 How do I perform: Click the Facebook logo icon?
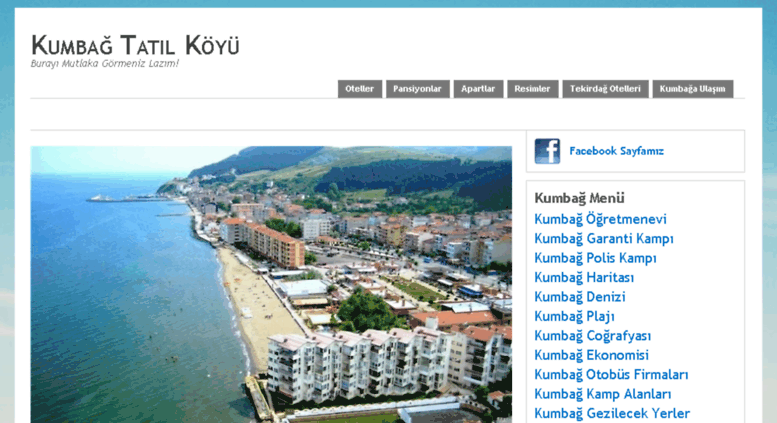click(547, 151)
